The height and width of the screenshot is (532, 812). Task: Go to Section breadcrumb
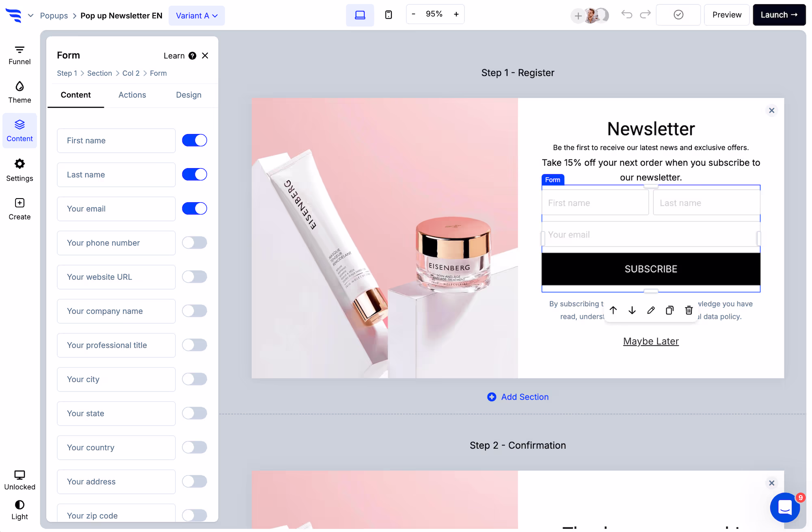click(x=99, y=73)
